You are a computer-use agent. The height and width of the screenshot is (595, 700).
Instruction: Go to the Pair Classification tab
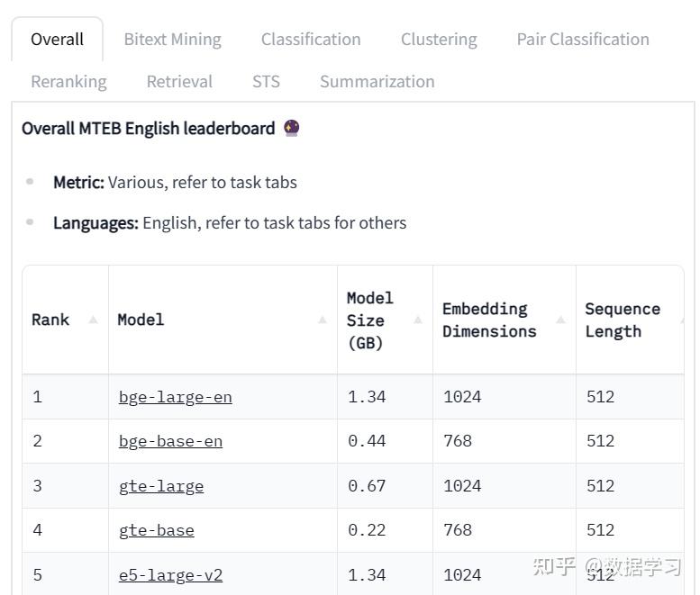point(583,40)
